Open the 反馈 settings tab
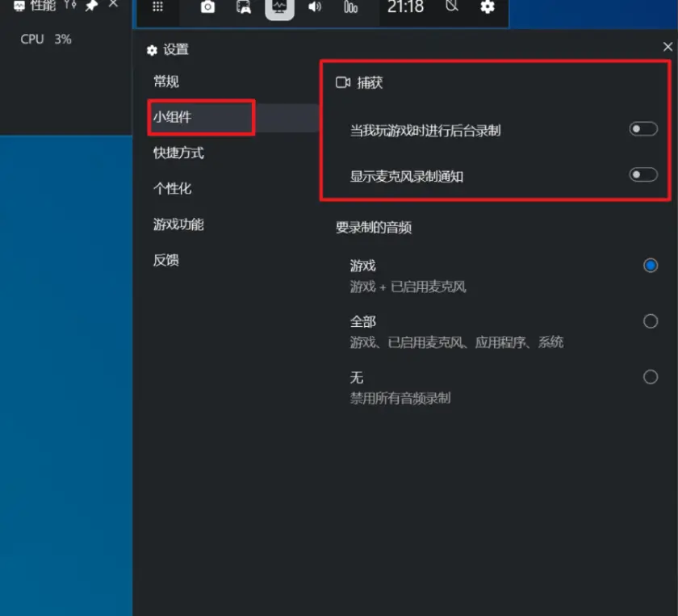 166,261
